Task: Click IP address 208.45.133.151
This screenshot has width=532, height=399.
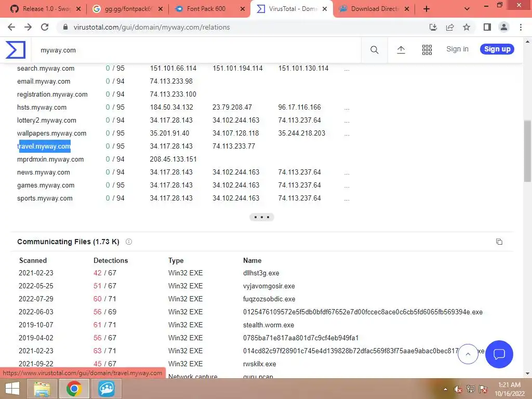Action: [x=173, y=159]
